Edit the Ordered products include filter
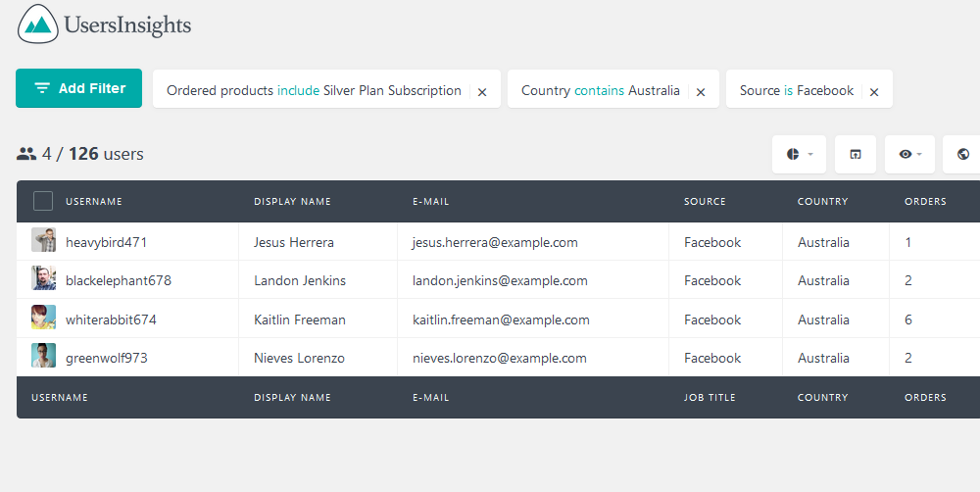This screenshot has height=492, width=980. 314,90
